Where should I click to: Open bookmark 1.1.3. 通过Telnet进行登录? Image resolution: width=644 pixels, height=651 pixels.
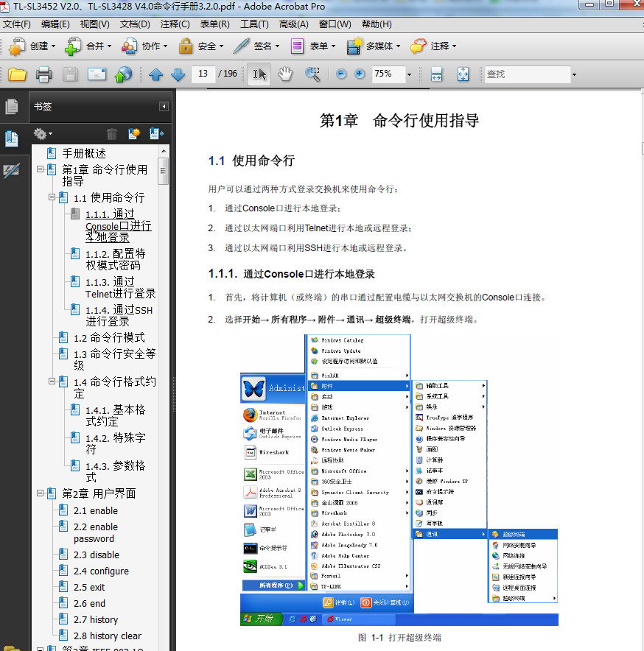click(x=121, y=288)
